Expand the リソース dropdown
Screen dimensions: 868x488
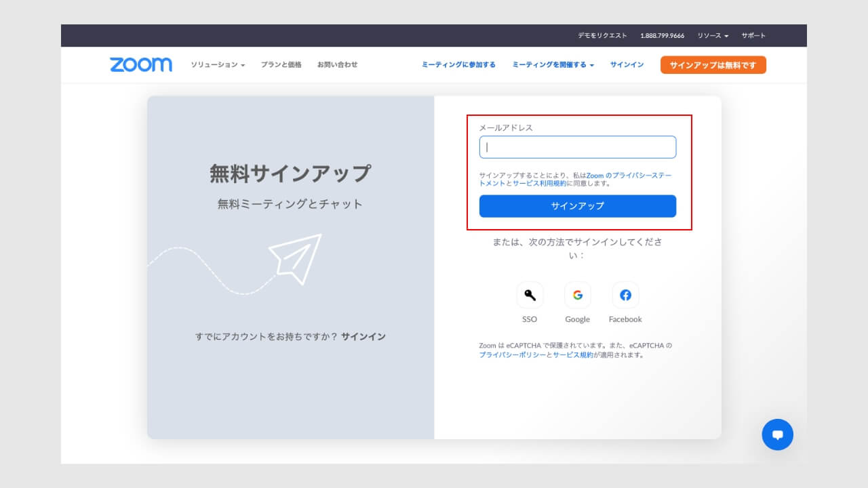(x=713, y=35)
